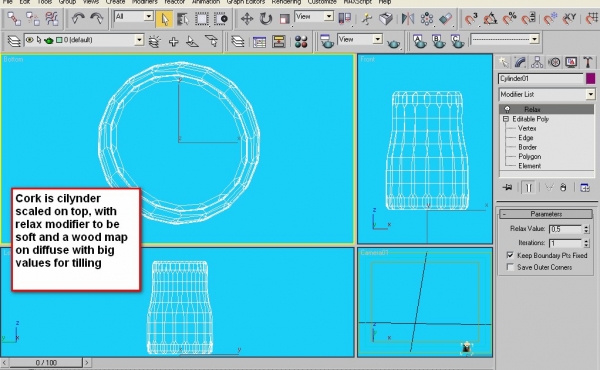The width and height of the screenshot is (600, 370).
Task: Open the Selection Filter 'All' dropdown
Action: [x=148, y=16]
